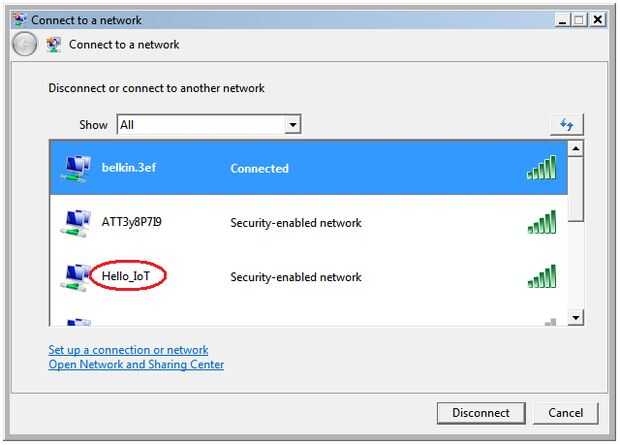Click signal strength bars for belkin.3ef
Viewport: 620px width, 445px height.
click(541, 169)
